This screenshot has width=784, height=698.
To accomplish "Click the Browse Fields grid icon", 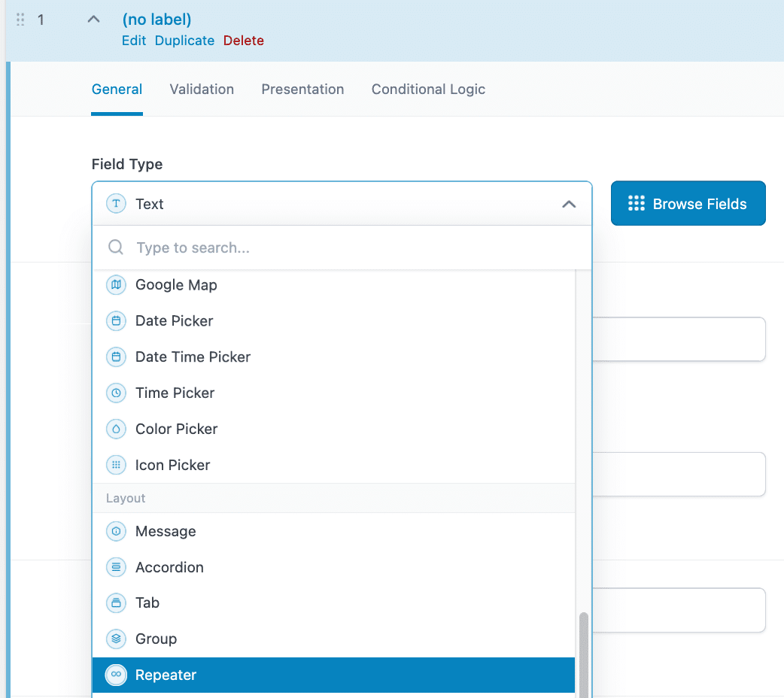I will click(x=637, y=203).
